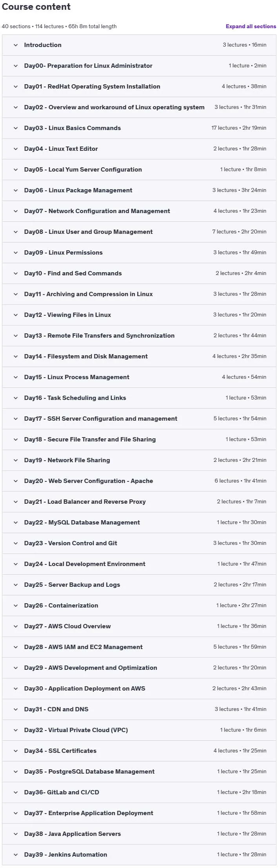This screenshot has height=868, width=278.
Task: Expand the Introduction section chevron
Action: tap(16, 45)
